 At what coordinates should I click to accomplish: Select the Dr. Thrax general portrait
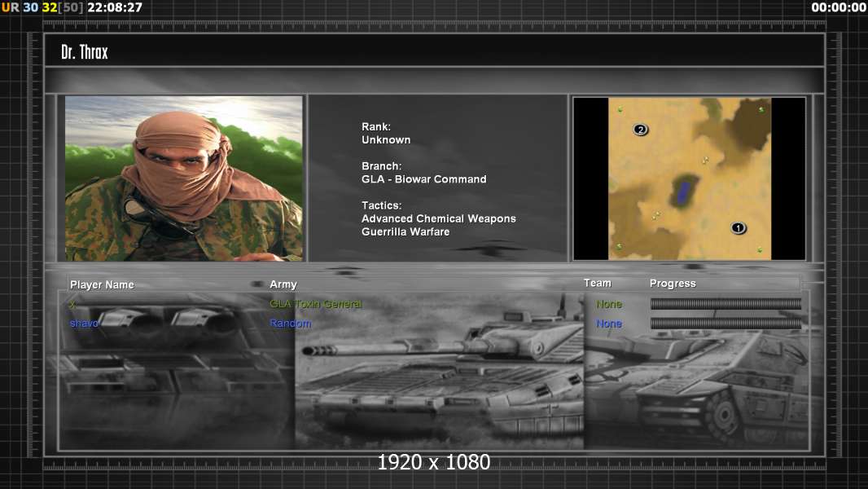[184, 178]
